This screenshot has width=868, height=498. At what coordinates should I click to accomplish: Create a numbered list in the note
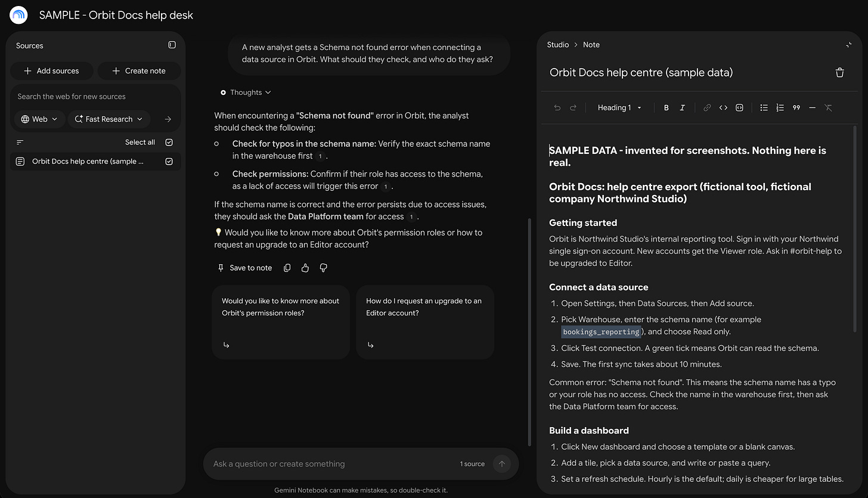coord(780,108)
